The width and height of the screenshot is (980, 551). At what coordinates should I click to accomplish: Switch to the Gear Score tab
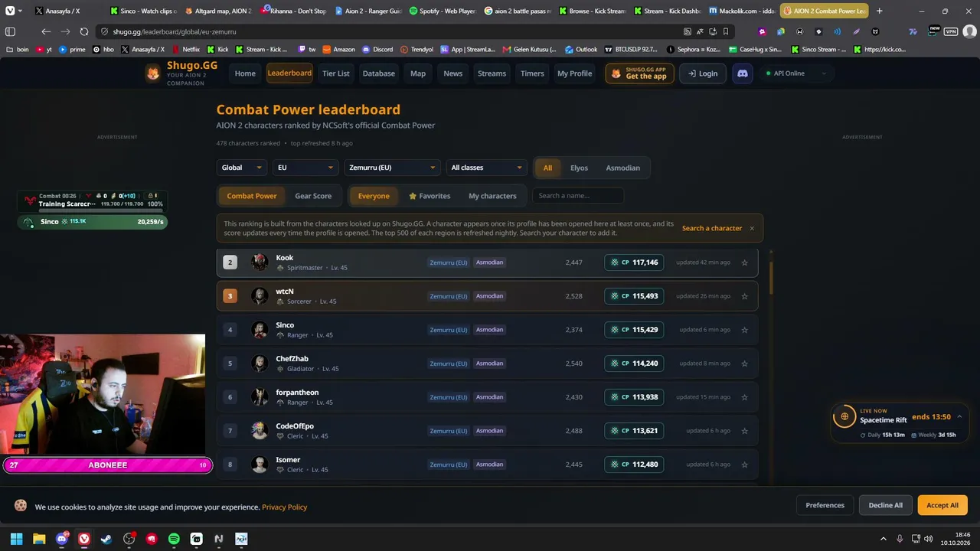pyautogui.click(x=313, y=196)
